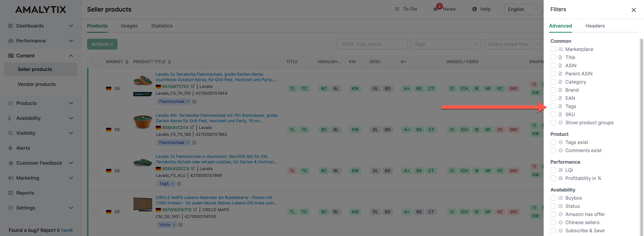Click the Reports table icon in sidebar
Screen dimensions: 644x236
10,193
